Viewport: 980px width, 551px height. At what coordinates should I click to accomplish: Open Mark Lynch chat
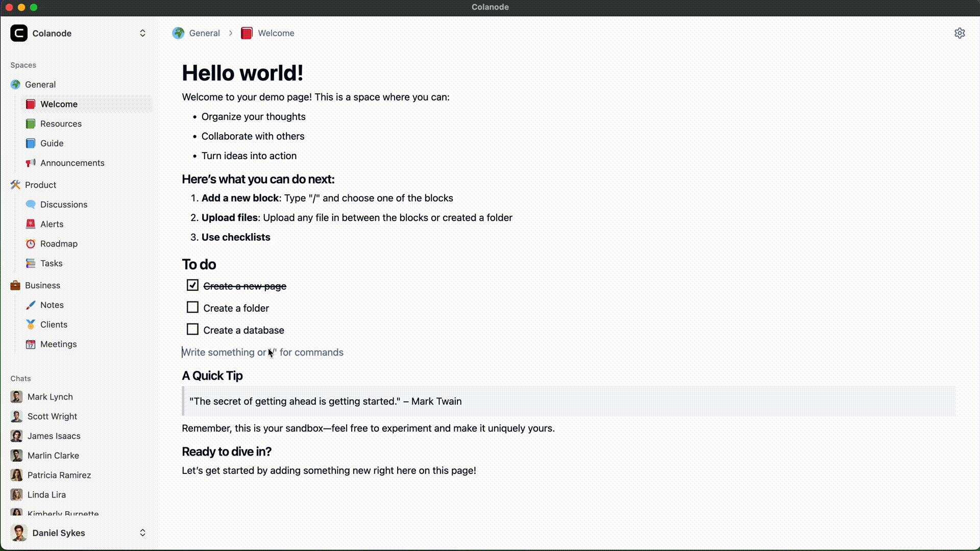(x=50, y=396)
